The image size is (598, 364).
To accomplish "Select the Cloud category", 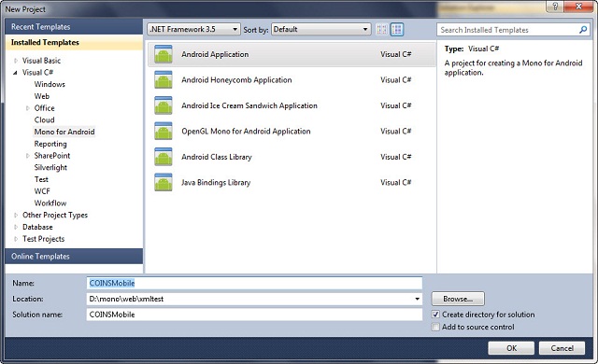I will pos(44,120).
